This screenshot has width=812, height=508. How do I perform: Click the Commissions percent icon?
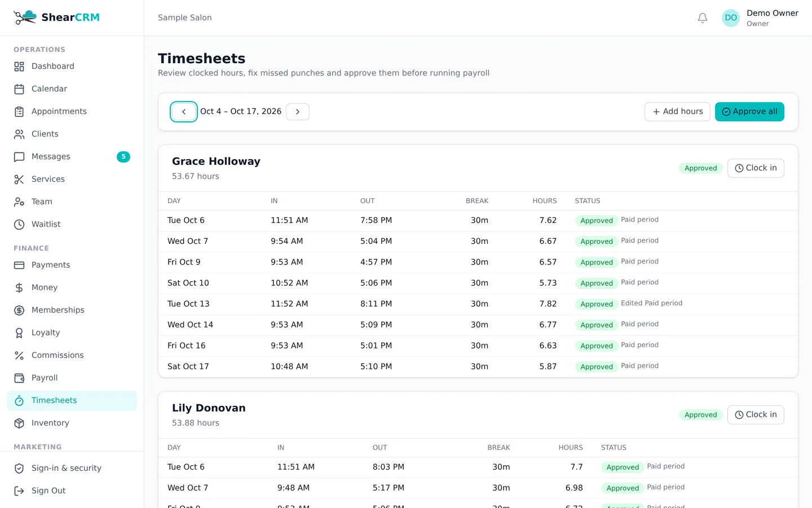(19, 356)
